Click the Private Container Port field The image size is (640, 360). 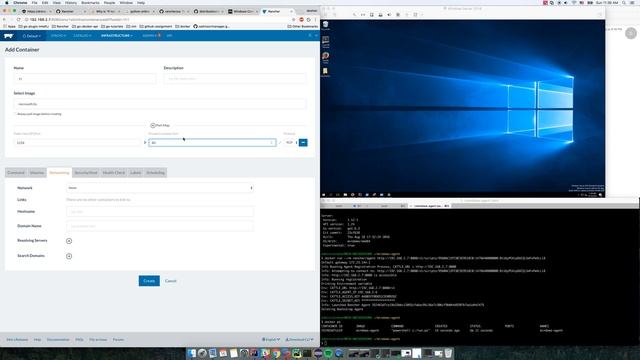click(212, 143)
